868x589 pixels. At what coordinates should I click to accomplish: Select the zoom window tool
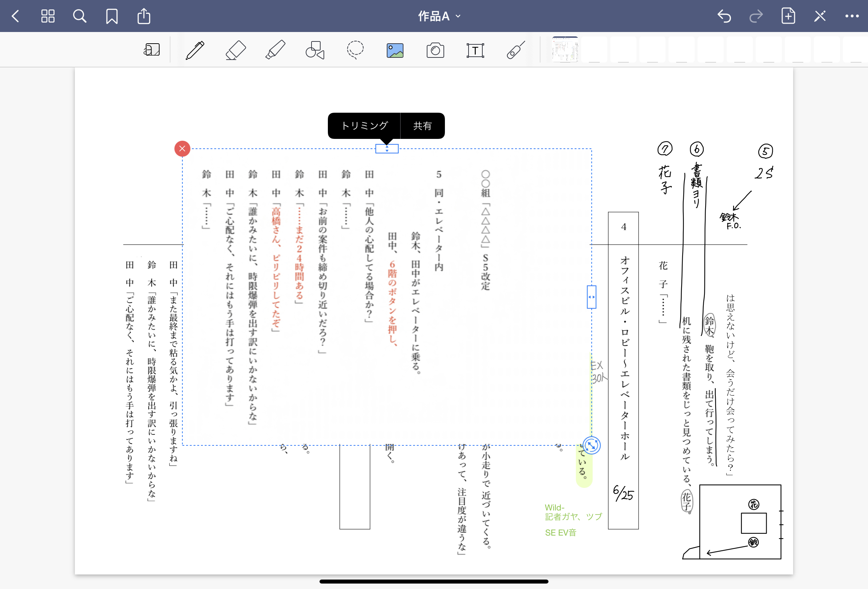[x=152, y=50]
